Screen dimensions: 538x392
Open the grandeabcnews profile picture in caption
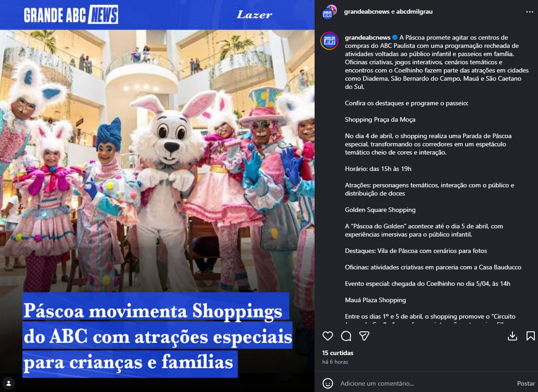[x=329, y=41]
